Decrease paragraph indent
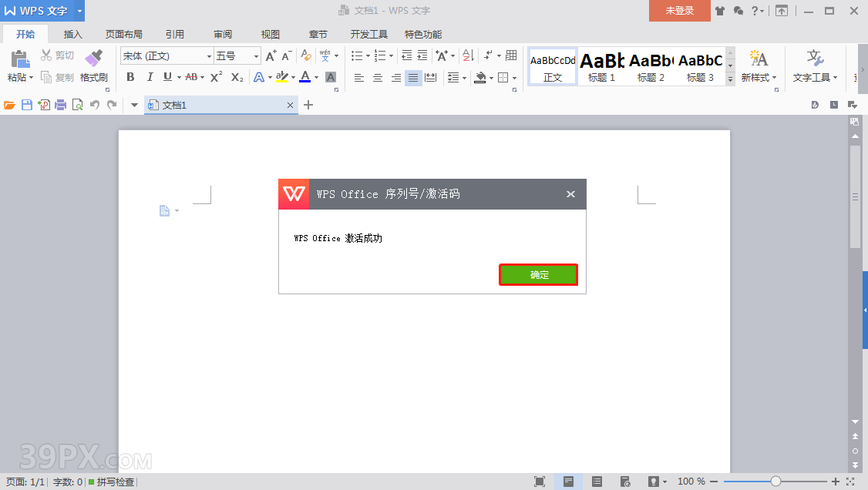Image resolution: width=868 pixels, height=490 pixels. pyautogui.click(x=406, y=55)
